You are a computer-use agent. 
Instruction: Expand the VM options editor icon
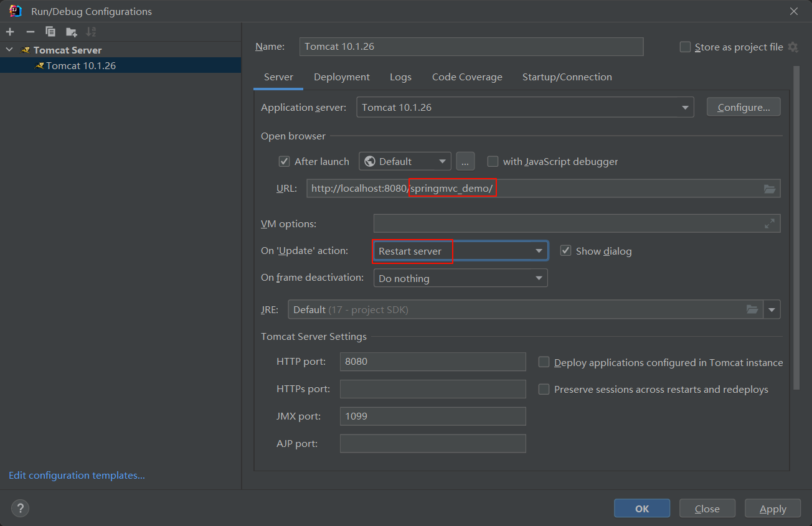770,223
